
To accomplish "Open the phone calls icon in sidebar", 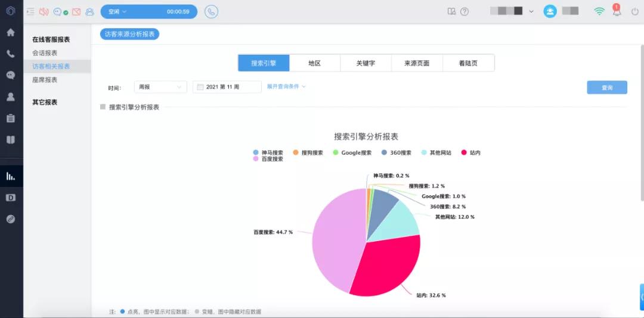I will tap(11, 54).
